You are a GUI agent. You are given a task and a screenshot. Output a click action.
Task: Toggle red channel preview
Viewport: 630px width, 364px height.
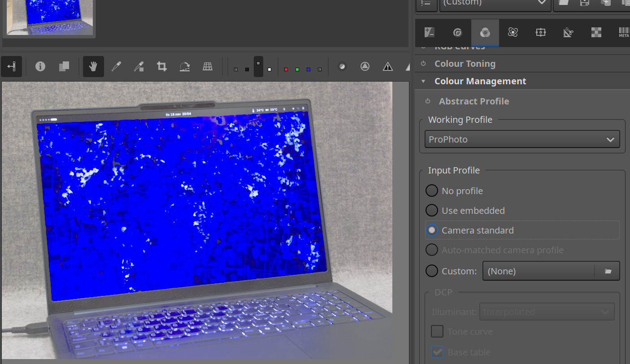pos(286,69)
